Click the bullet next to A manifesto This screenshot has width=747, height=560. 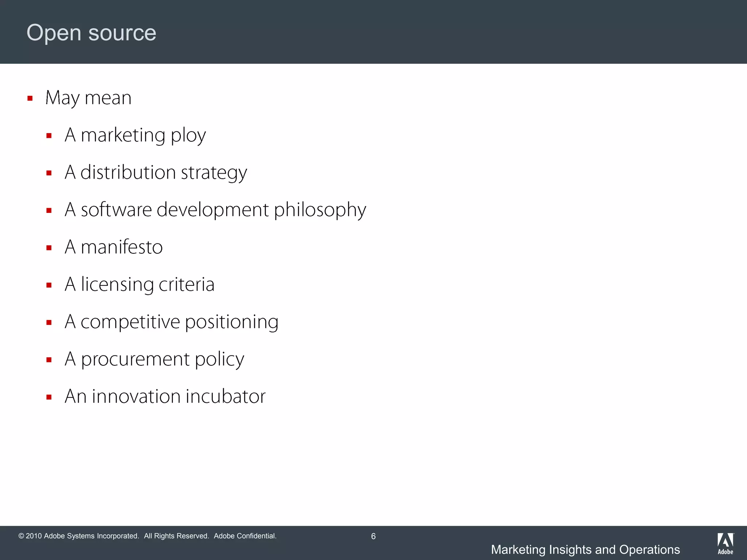tap(49, 248)
